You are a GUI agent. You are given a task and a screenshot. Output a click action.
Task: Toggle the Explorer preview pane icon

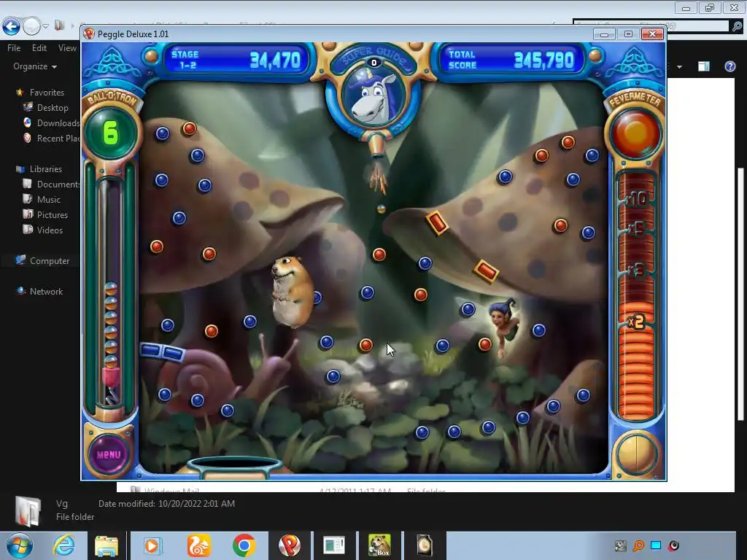(x=704, y=66)
